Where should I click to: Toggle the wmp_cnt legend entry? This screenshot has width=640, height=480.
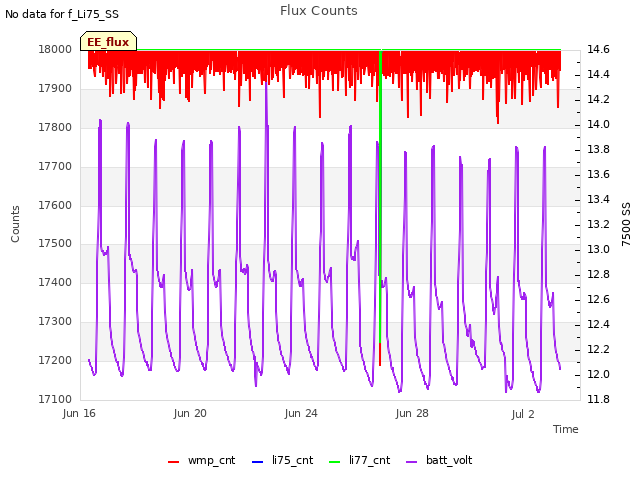click(x=202, y=460)
